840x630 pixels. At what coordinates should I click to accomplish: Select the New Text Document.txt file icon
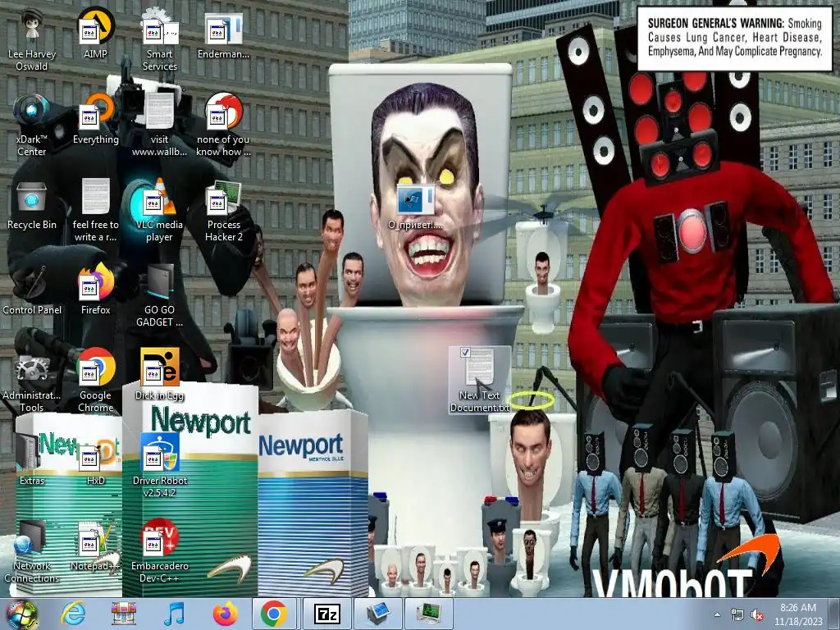[479, 381]
